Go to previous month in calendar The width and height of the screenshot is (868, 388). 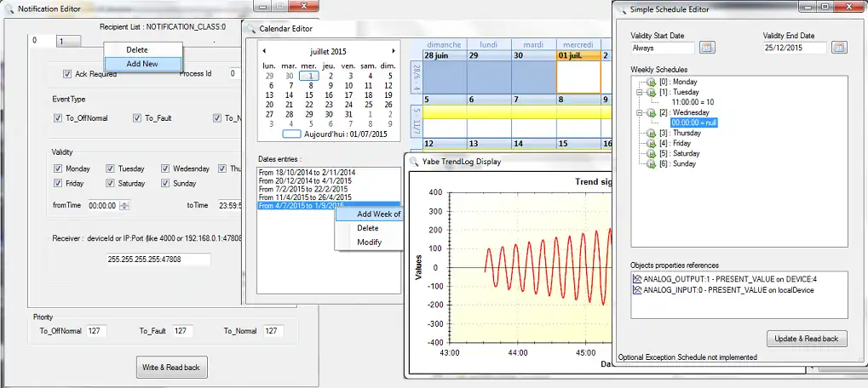point(264,51)
